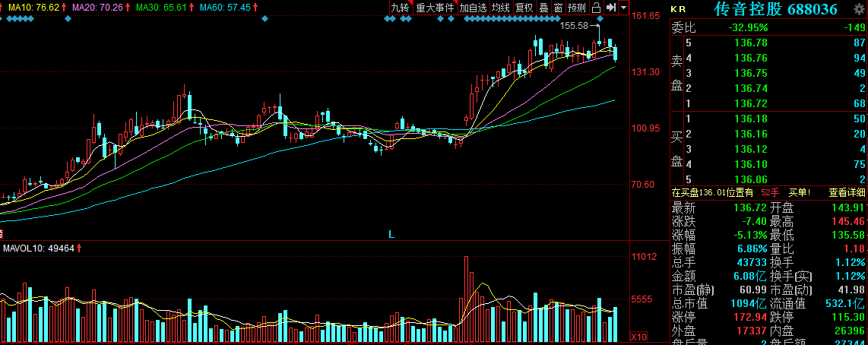This screenshot has width=868, height=345.
Task: Click the 委比 -32.95% value
Action: pyautogui.click(x=749, y=27)
